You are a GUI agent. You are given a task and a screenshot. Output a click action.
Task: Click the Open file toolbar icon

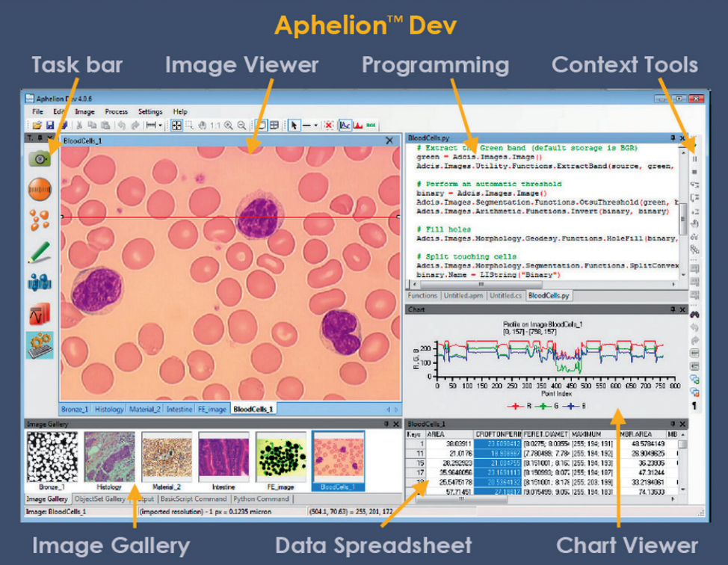[37, 126]
